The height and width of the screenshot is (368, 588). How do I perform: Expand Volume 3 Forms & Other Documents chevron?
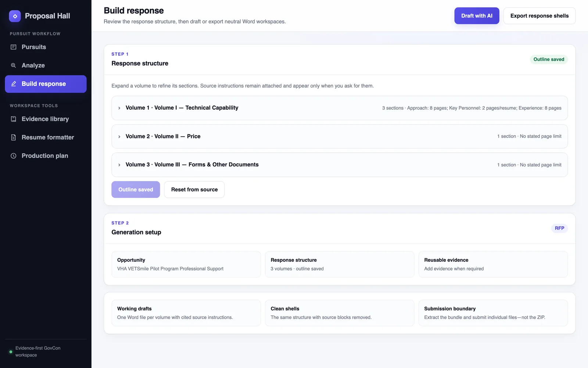click(119, 165)
